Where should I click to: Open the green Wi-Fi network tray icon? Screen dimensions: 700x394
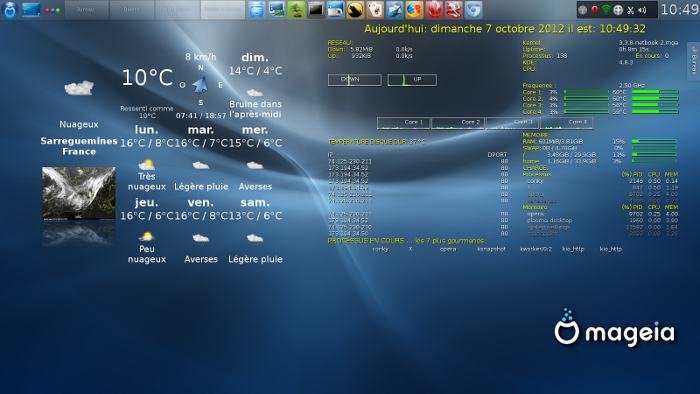[x=606, y=9]
